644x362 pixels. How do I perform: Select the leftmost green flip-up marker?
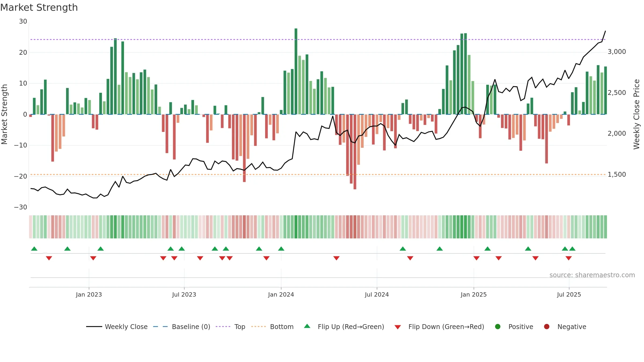pos(34,249)
